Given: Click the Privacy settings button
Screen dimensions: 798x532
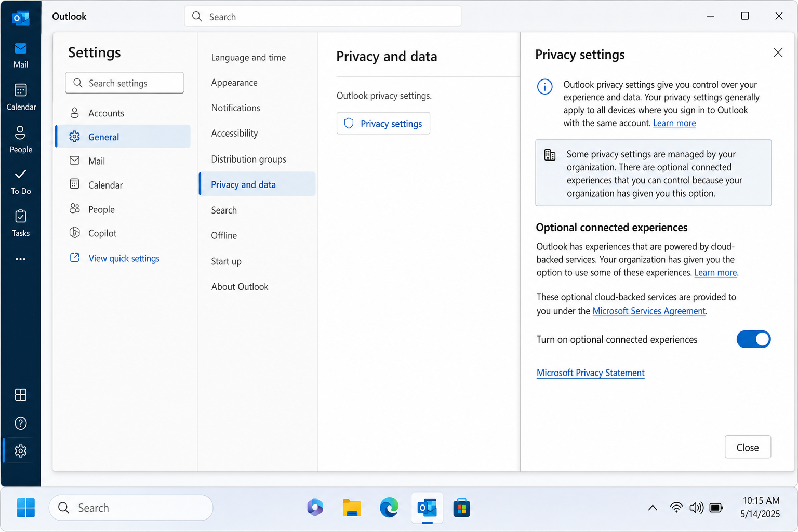Looking at the screenshot, I should pyautogui.click(x=383, y=123).
